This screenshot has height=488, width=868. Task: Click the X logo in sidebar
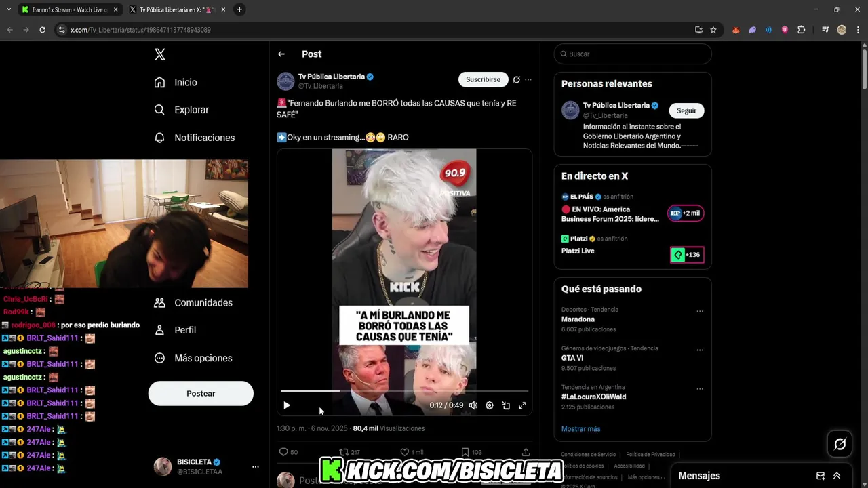[x=160, y=54]
